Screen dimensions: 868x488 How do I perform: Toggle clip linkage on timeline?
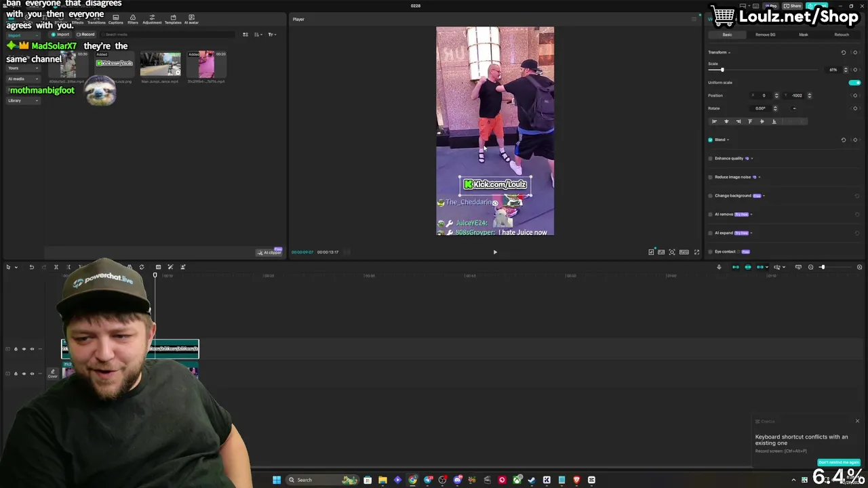[x=760, y=267]
